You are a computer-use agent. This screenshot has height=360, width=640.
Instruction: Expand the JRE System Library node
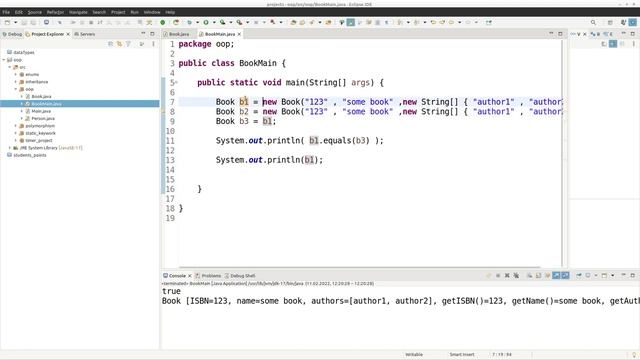point(10,148)
